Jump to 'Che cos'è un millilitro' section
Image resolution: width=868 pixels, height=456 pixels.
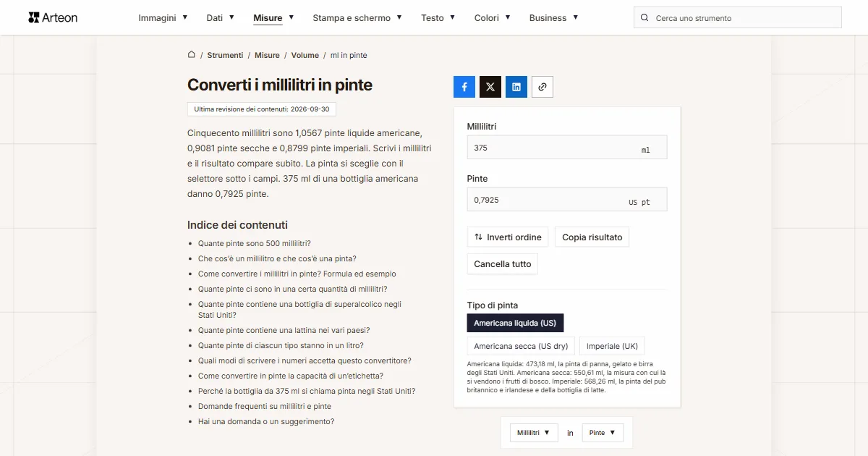click(x=277, y=258)
